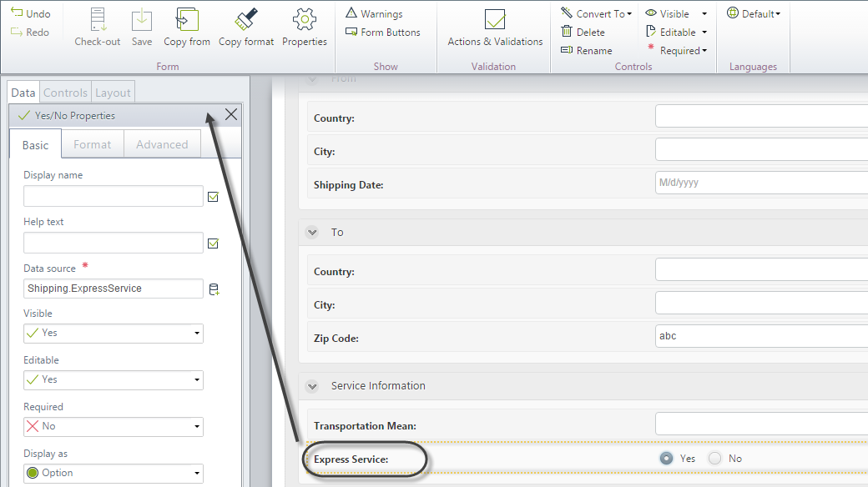Open Actions & Validations
Screen dimensions: 868x487
coord(495,28)
